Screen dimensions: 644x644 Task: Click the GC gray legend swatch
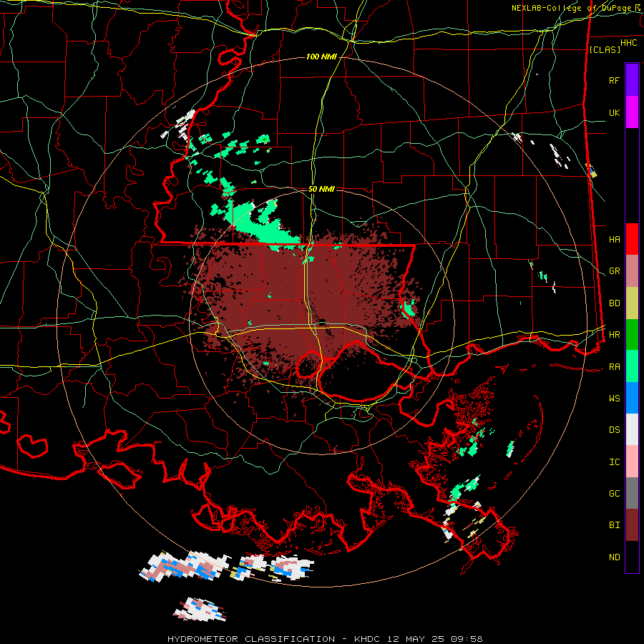click(632, 493)
